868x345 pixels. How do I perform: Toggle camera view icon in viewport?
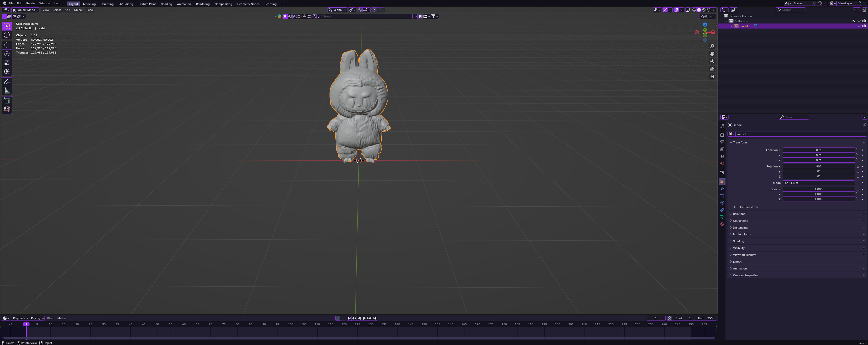(712, 61)
